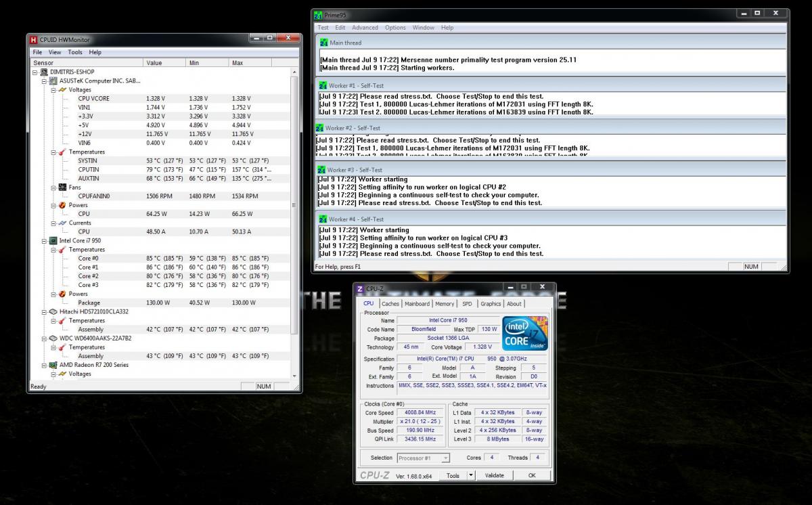The width and height of the screenshot is (812, 505).
Task: Click the Tools button in CPU-Z
Action: tap(453, 475)
